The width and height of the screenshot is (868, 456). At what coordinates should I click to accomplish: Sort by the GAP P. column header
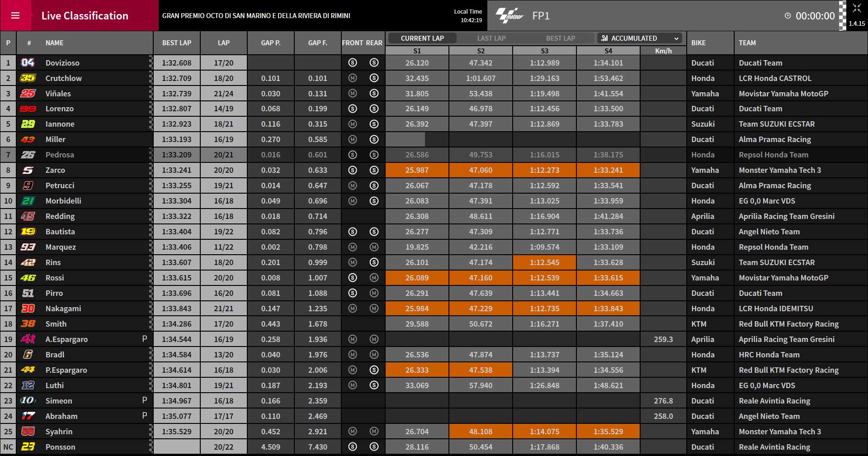(270, 43)
